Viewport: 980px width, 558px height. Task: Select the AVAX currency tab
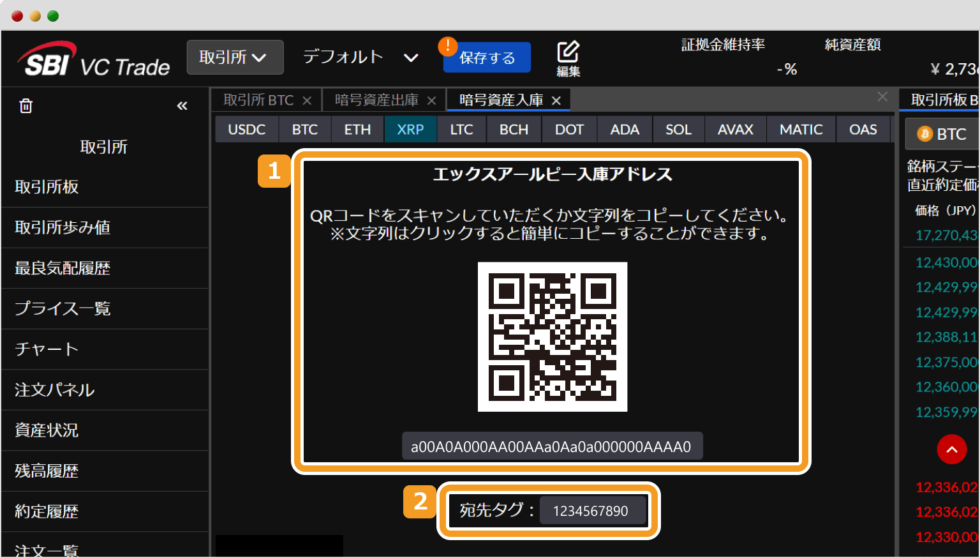tap(735, 130)
